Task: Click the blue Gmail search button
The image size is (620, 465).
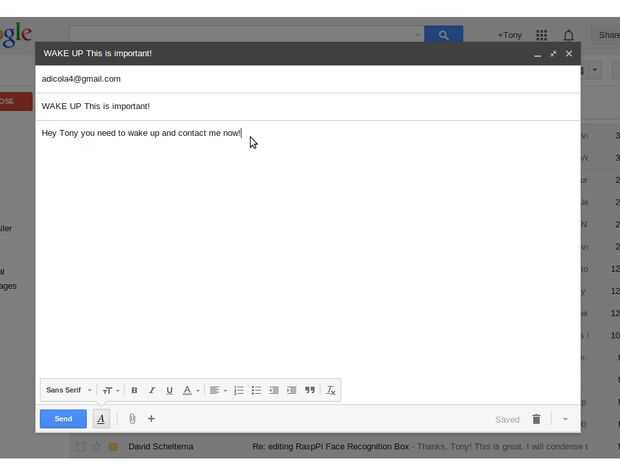Action: click(x=443, y=35)
